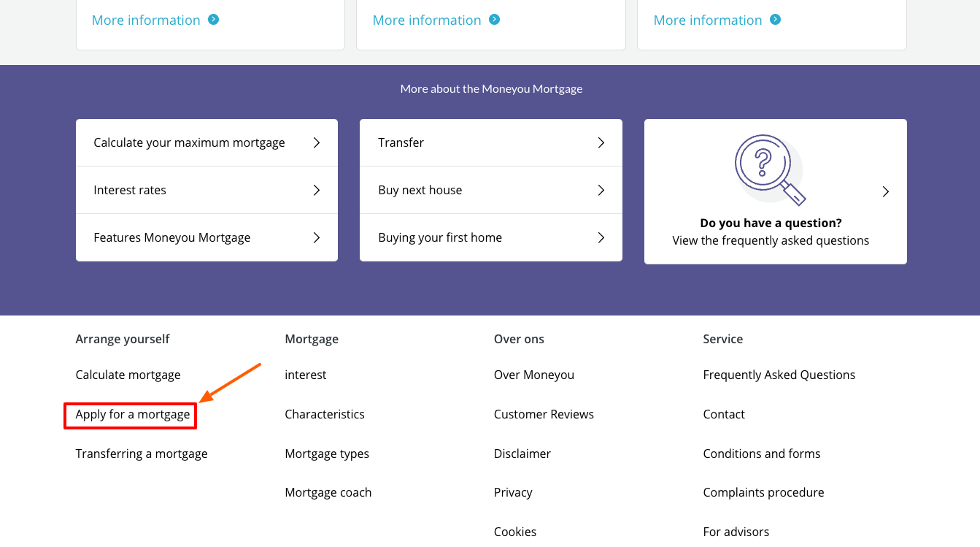Go to Calculate mortgage in footer

pyautogui.click(x=128, y=375)
